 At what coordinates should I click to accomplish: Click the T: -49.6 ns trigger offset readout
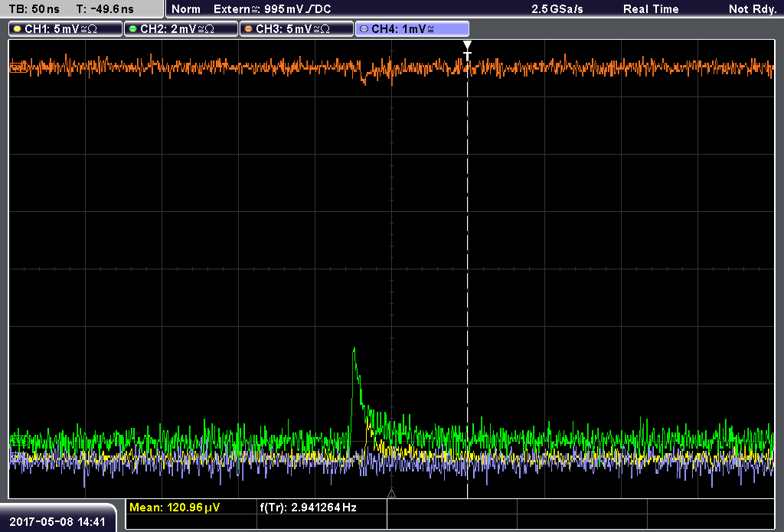[x=105, y=9]
